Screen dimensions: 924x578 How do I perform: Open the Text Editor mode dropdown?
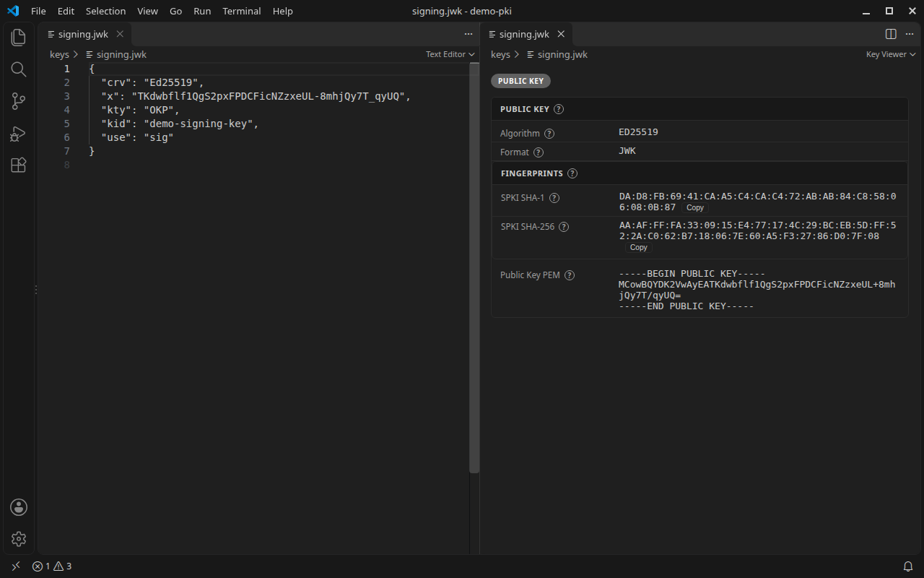click(x=450, y=54)
